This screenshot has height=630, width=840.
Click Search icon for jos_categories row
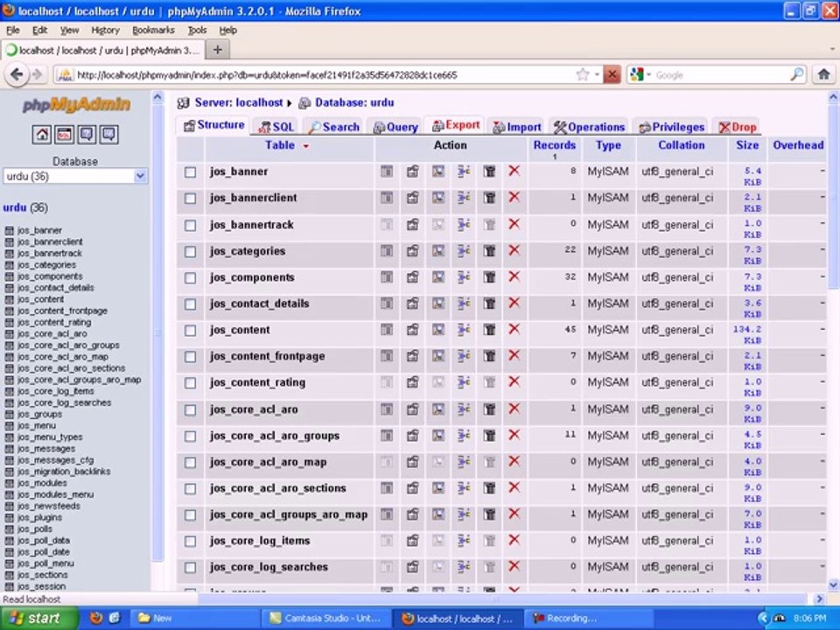point(437,251)
